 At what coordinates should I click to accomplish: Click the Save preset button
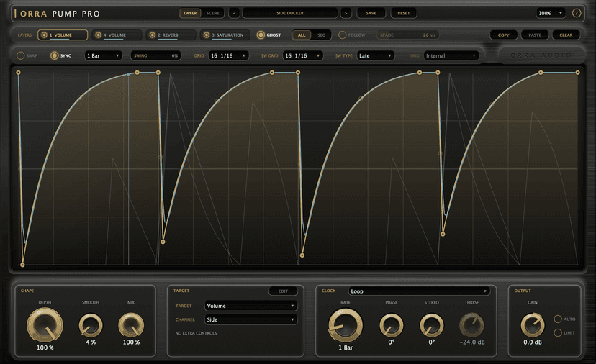[371, 13]
